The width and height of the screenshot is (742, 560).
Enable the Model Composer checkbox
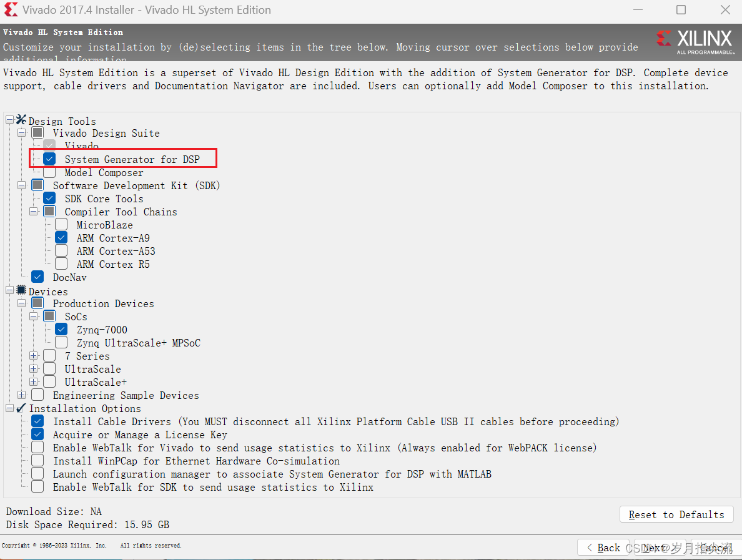click(49, 172)
